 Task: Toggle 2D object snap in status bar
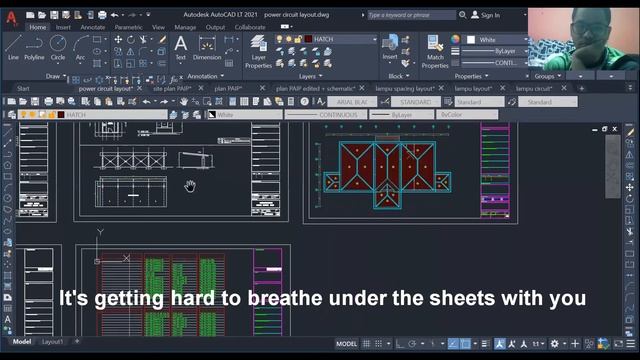(x=465, y=344)
